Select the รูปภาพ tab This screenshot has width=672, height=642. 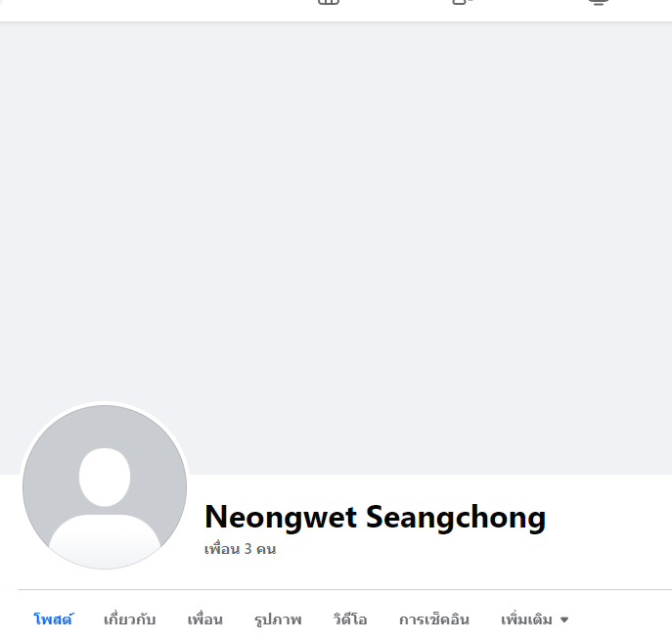278,619
